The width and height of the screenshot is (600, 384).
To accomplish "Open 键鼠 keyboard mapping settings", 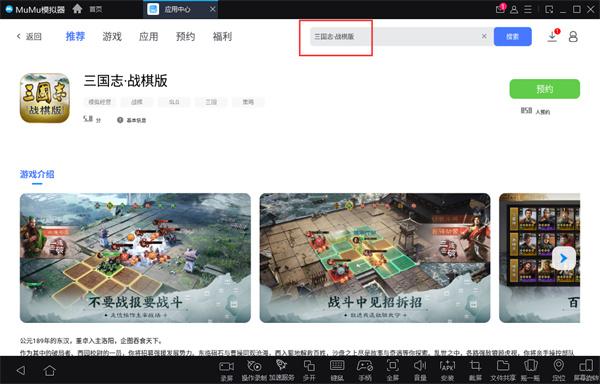I will pyautogui.click(x=337, y=370).
